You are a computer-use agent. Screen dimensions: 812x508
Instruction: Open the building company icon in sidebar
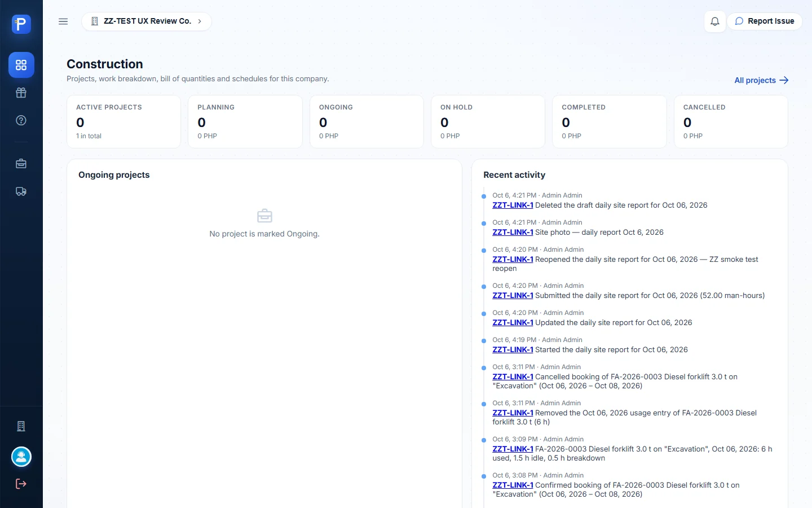[x=21, y=426]
